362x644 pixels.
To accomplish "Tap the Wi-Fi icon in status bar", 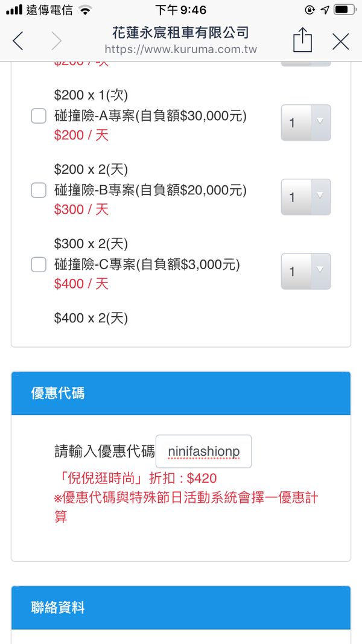I will point(85,10).
